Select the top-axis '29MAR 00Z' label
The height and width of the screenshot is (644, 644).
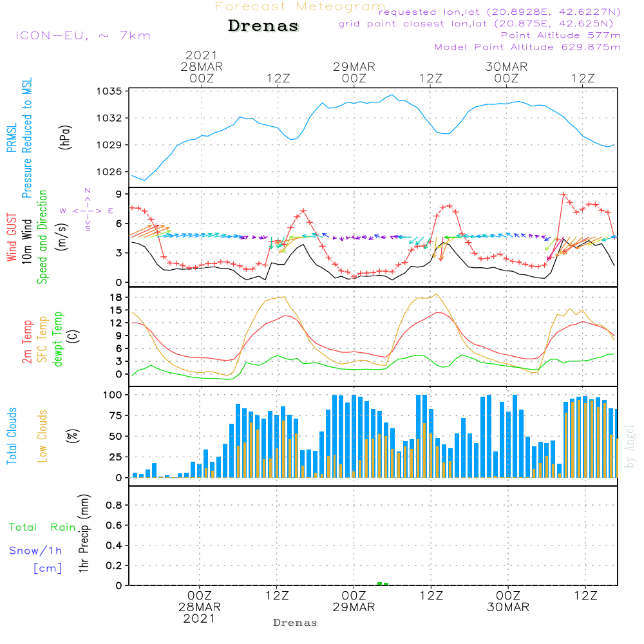click(x=354, y=72)
